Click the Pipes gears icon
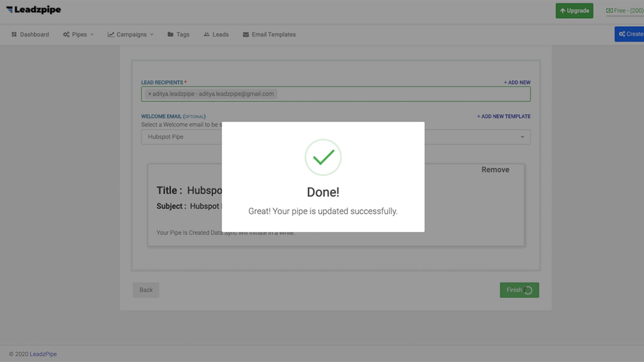644x362 pixels. [66, 34]
